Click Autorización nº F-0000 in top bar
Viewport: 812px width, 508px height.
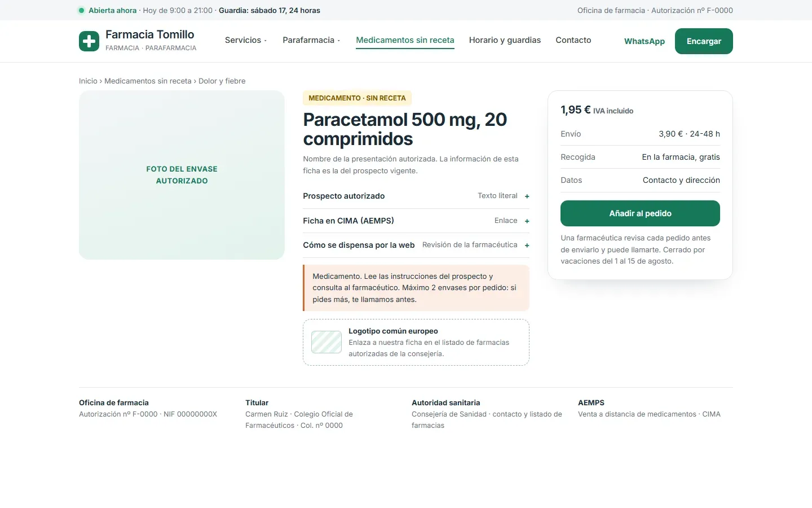click(692, 10)
